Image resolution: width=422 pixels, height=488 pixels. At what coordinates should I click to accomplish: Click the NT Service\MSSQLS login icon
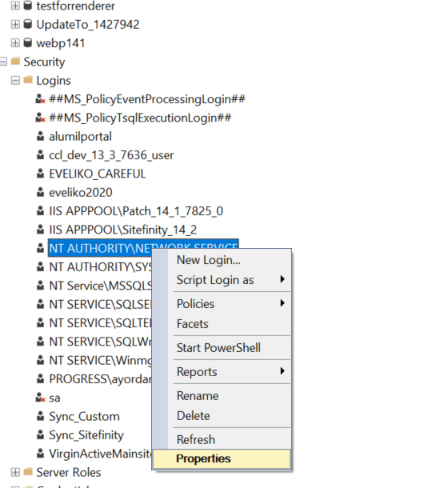click(x=40, y=286)
